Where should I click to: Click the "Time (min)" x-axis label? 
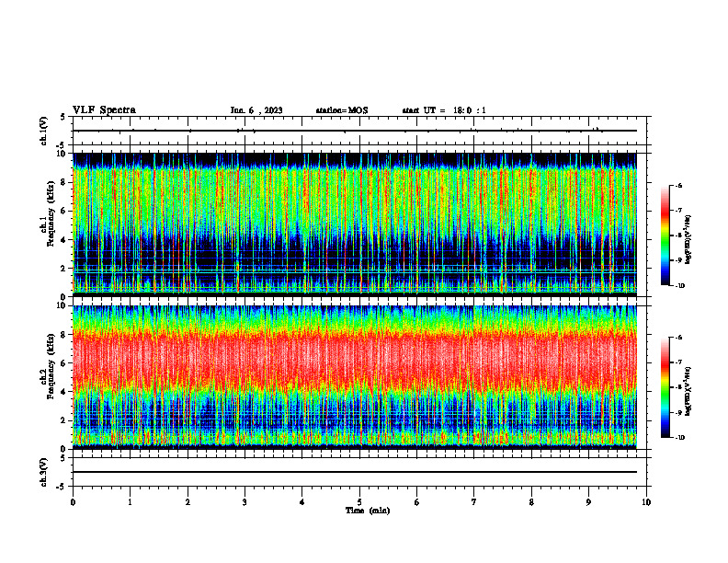[368, 511]
